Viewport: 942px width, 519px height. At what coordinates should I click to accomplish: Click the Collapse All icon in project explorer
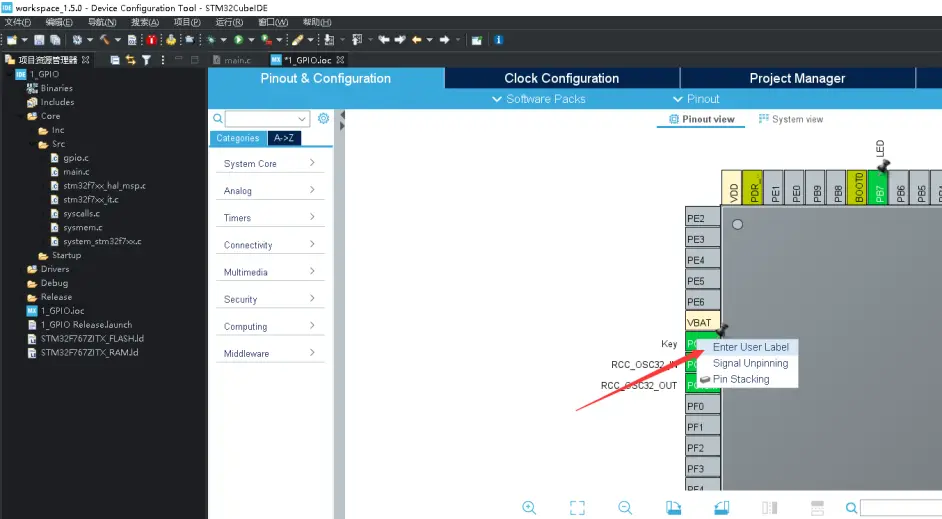pyautogui.click(x=115, y=60)
